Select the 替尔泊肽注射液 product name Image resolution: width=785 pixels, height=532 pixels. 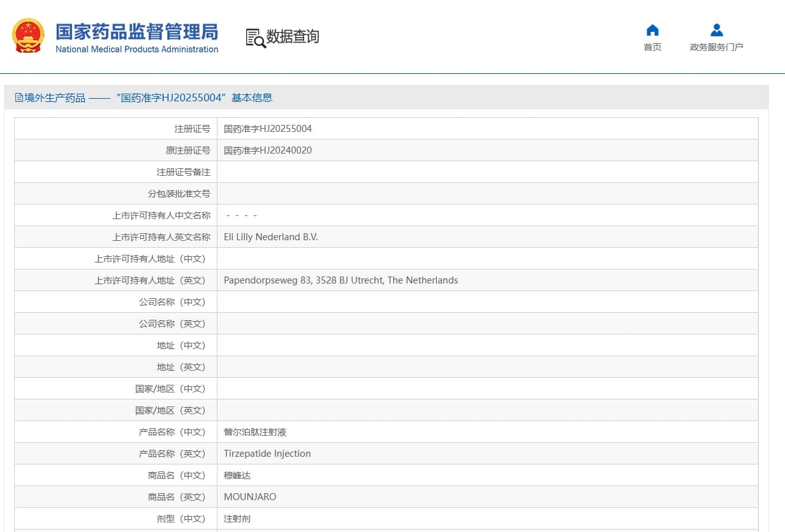click(255, 432)
